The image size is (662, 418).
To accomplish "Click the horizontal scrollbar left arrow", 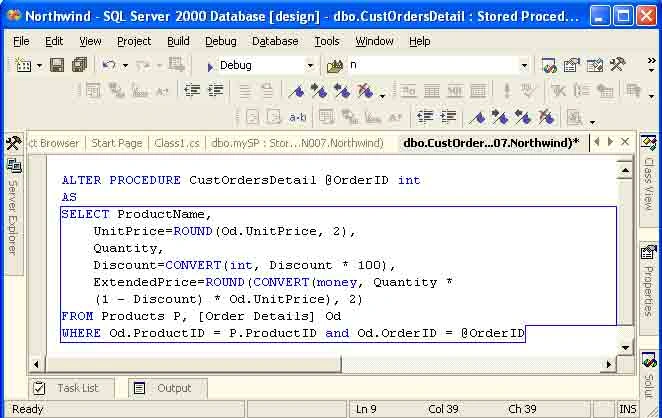I will click(x=36, y=364).
